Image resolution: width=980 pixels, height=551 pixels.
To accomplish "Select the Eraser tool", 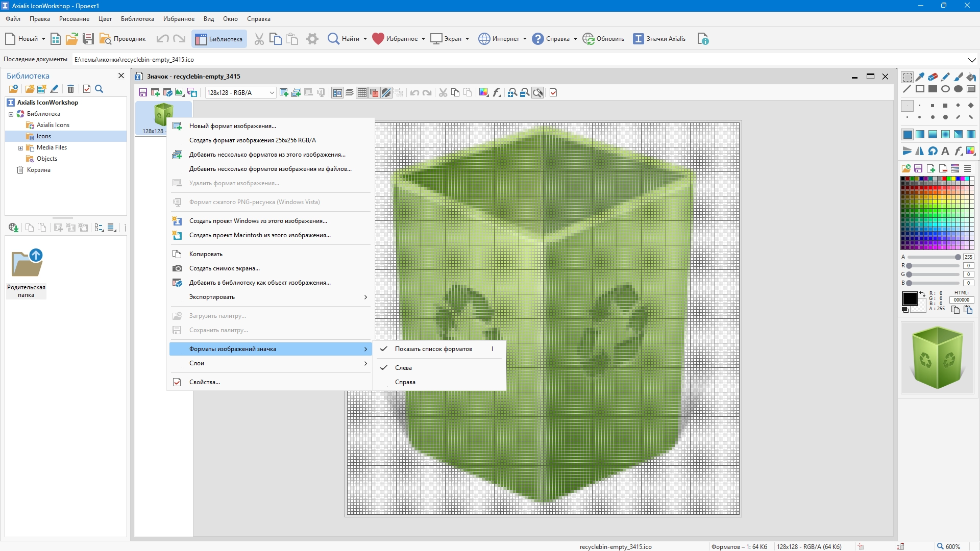I will (x=933, y=77).
